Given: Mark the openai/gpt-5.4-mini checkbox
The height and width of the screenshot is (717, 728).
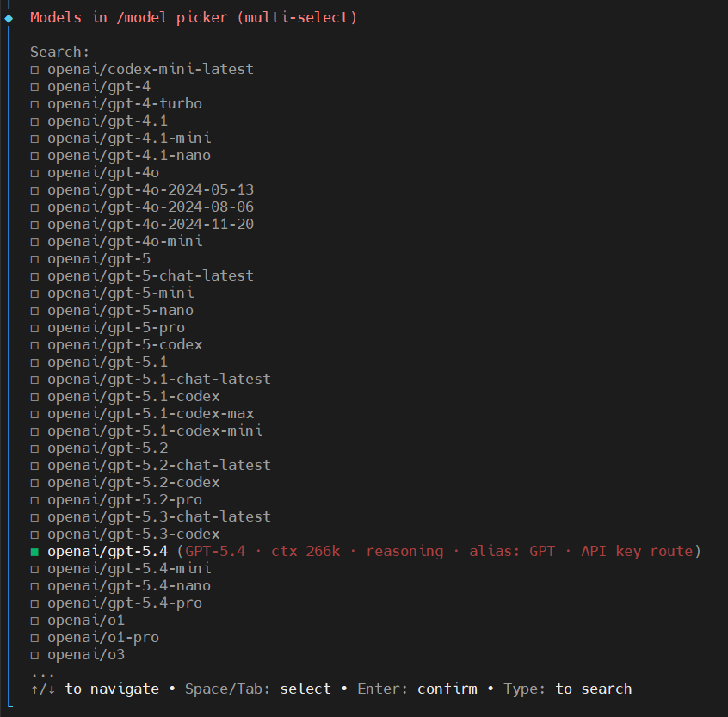Looking at the screenshot, I should pos(35,569).
